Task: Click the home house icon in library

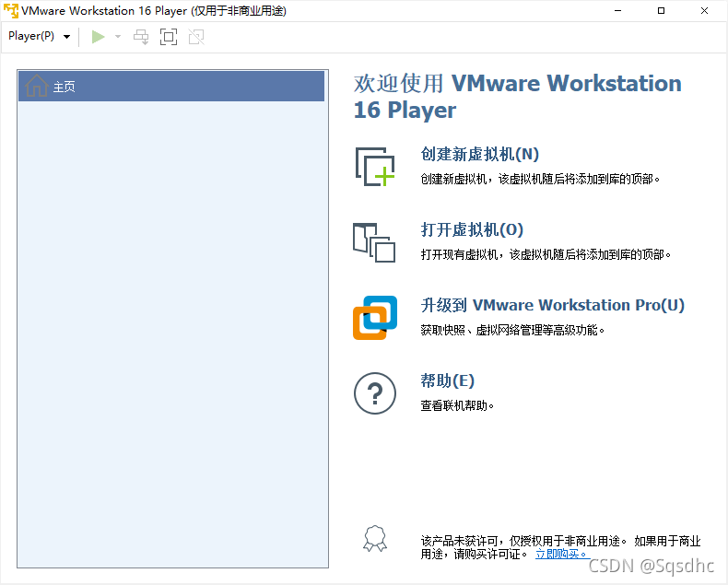Action: tap(36, 86)
